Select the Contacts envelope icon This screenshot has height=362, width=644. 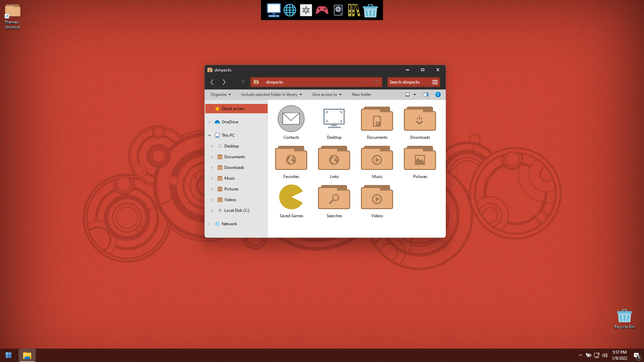291,119
